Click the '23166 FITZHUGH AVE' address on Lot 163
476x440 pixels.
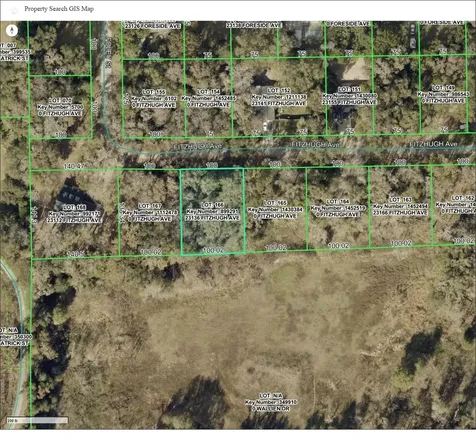pos(400,213)
